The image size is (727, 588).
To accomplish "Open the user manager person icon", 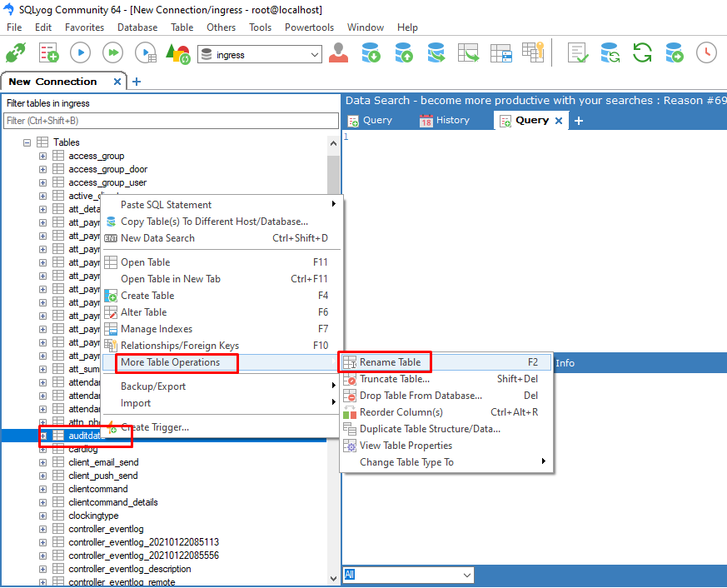I will tap(338, 52).
